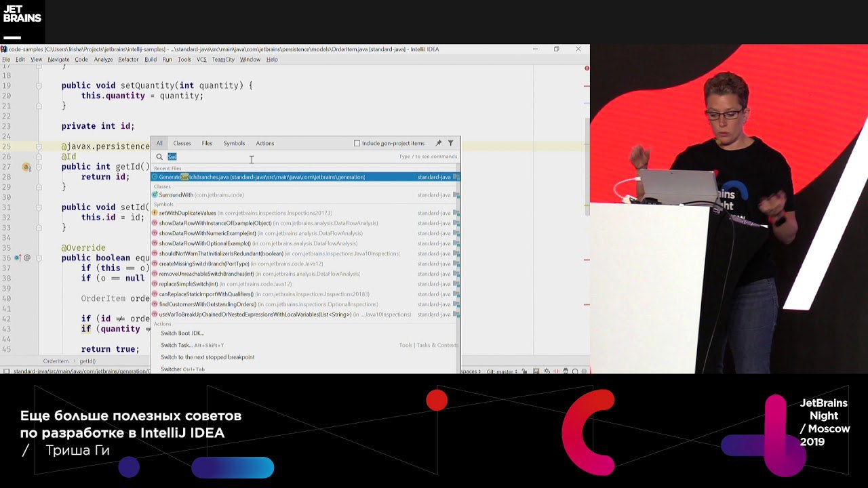Open the VCS menu
The image size is (868, 488).
[201, 60]
